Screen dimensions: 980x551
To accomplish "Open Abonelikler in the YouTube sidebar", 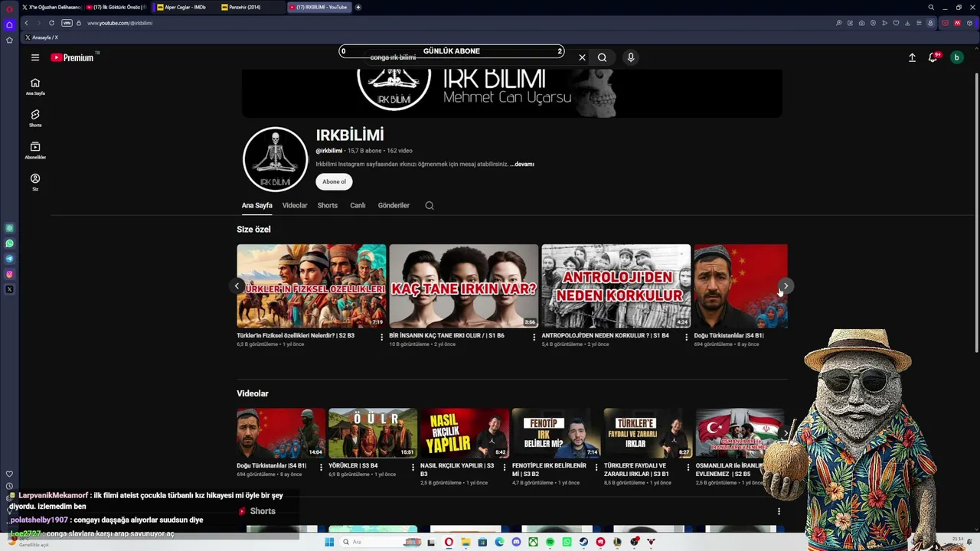I will point(35,150).
